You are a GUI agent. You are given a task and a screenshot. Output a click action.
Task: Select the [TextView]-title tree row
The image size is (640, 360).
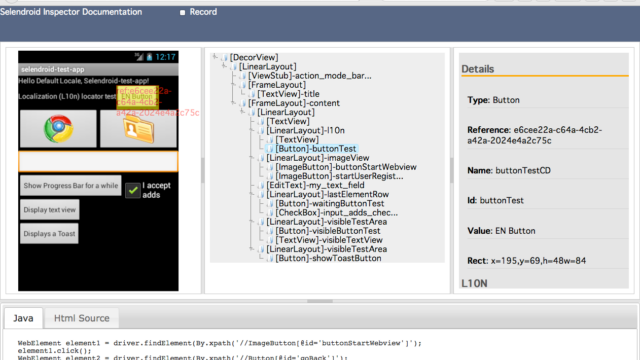coord(288,94)
